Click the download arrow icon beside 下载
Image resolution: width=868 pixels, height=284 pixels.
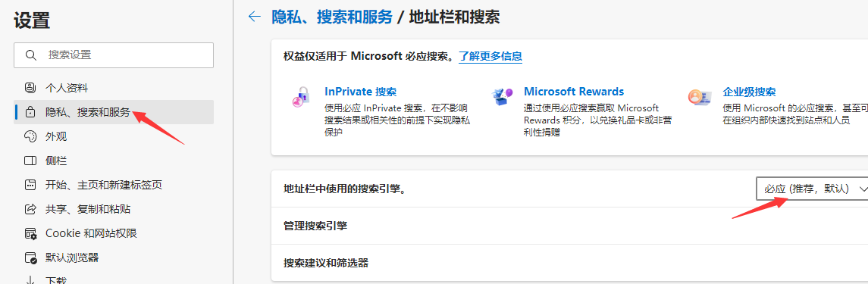tap(30, 279)
